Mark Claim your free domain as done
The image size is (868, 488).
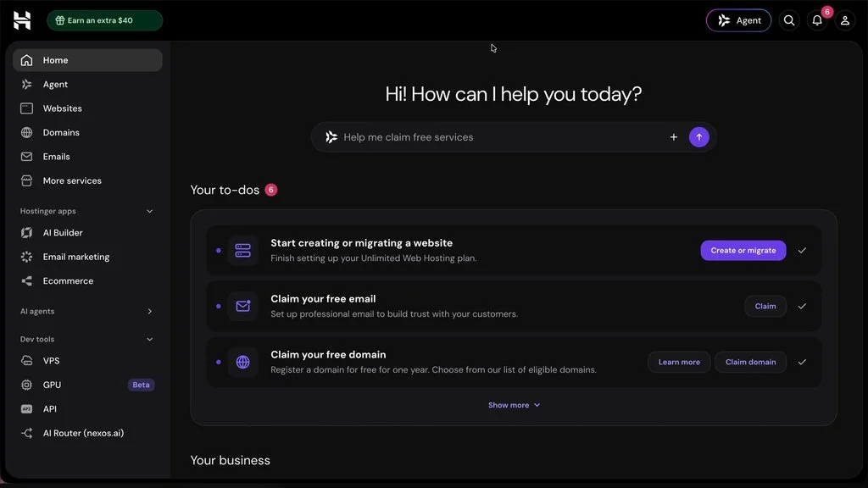802,362
